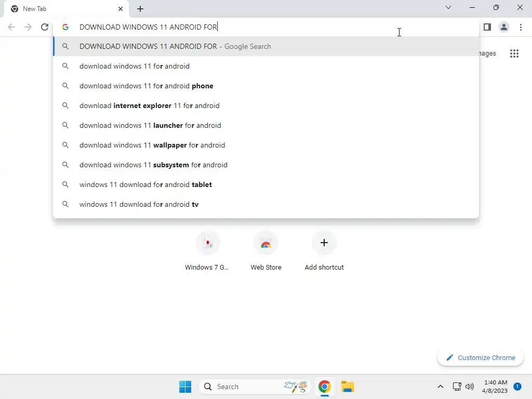Click the Images link on the page

point(487,54)
